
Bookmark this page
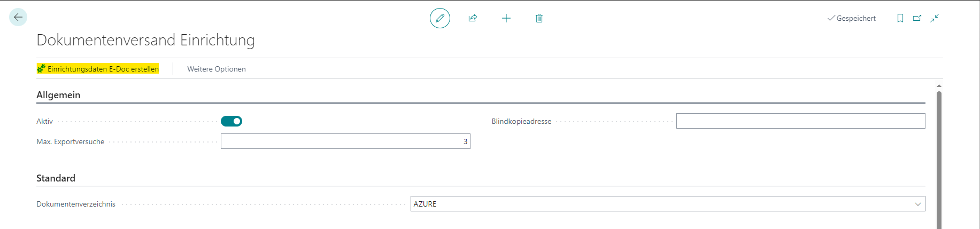pyautogui.click(x=900, y=18)
